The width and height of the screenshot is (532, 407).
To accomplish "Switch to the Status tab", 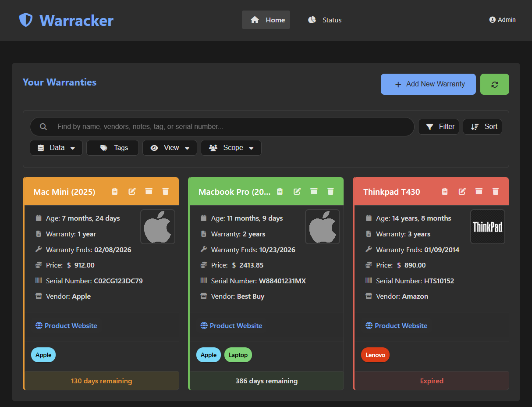I will [x=324, y=20].
